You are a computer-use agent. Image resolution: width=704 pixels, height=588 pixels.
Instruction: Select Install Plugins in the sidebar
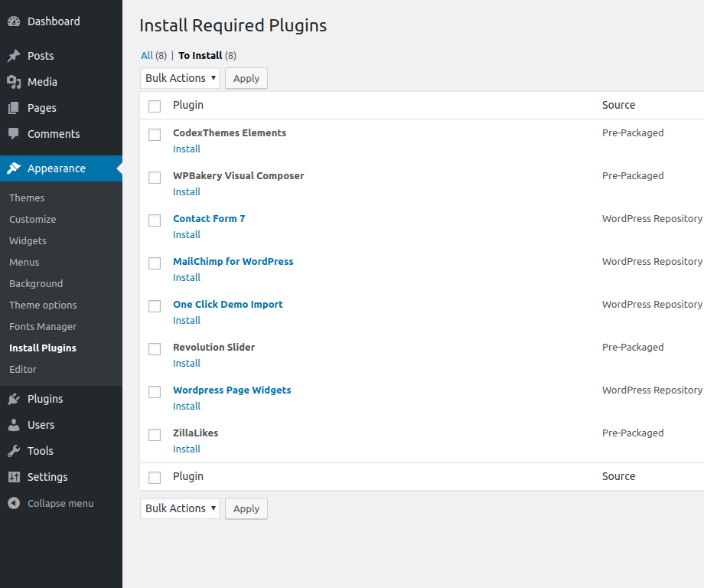click(x=42, y=348)
